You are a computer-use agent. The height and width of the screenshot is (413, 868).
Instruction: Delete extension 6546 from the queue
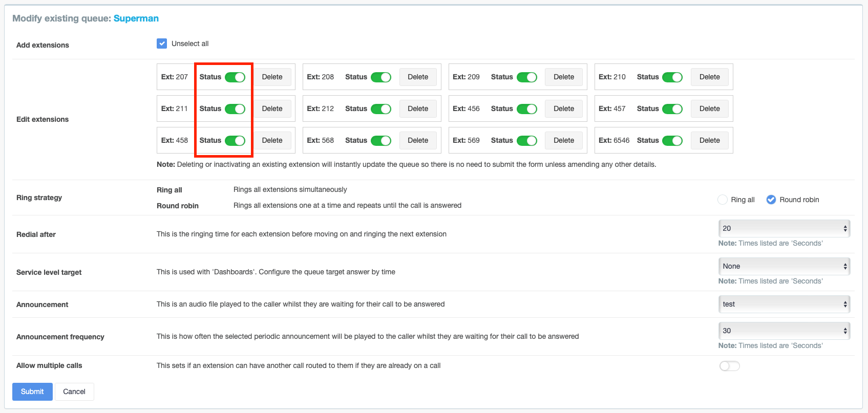pos(710,140)
